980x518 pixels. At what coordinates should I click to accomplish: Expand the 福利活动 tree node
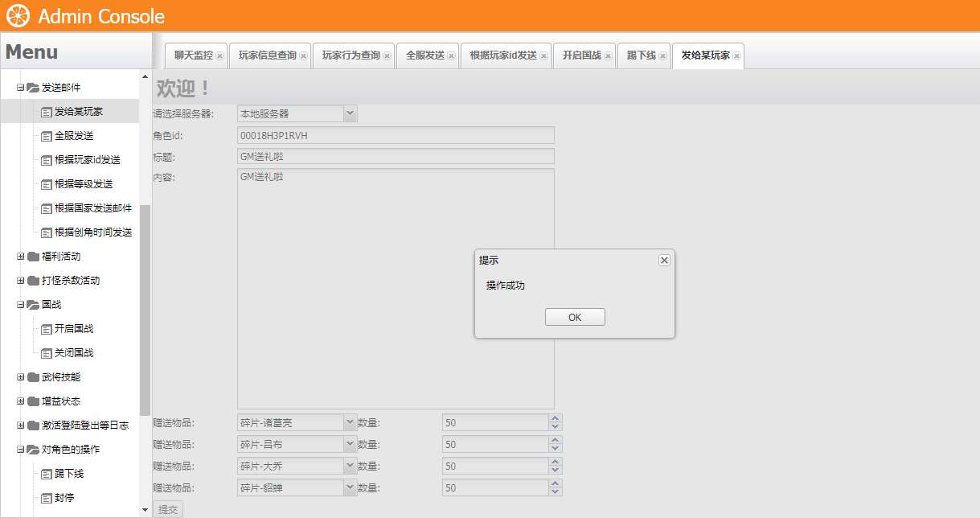[22, 256]
